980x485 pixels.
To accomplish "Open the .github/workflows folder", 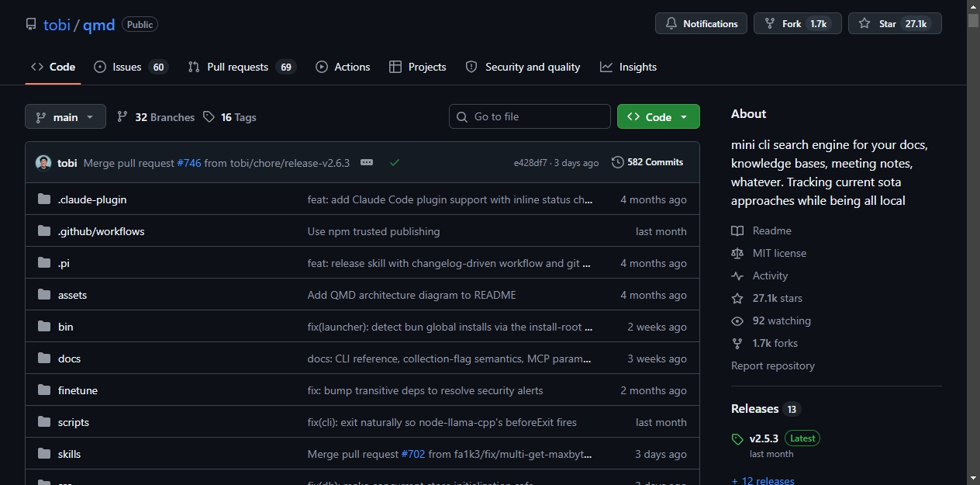I will (101, 231).
